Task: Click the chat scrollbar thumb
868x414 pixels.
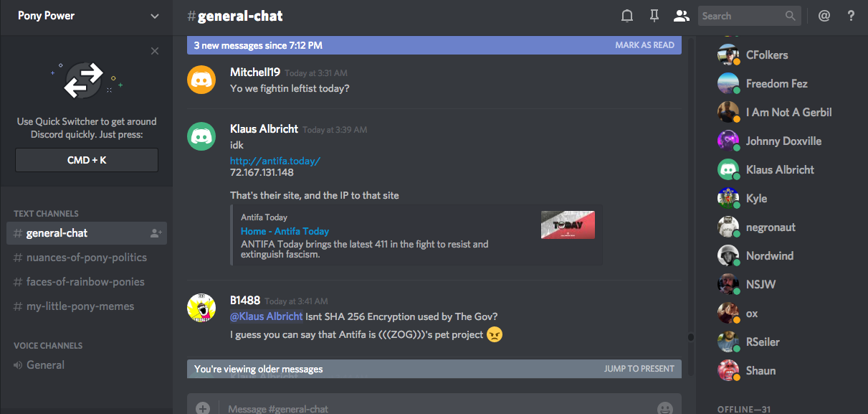Action: point(691,337)
